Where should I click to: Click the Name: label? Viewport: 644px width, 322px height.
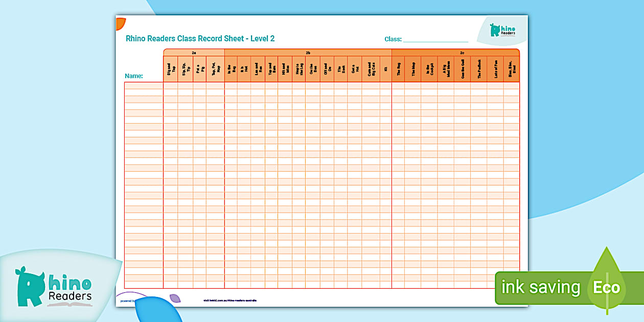tap(134, 76)
